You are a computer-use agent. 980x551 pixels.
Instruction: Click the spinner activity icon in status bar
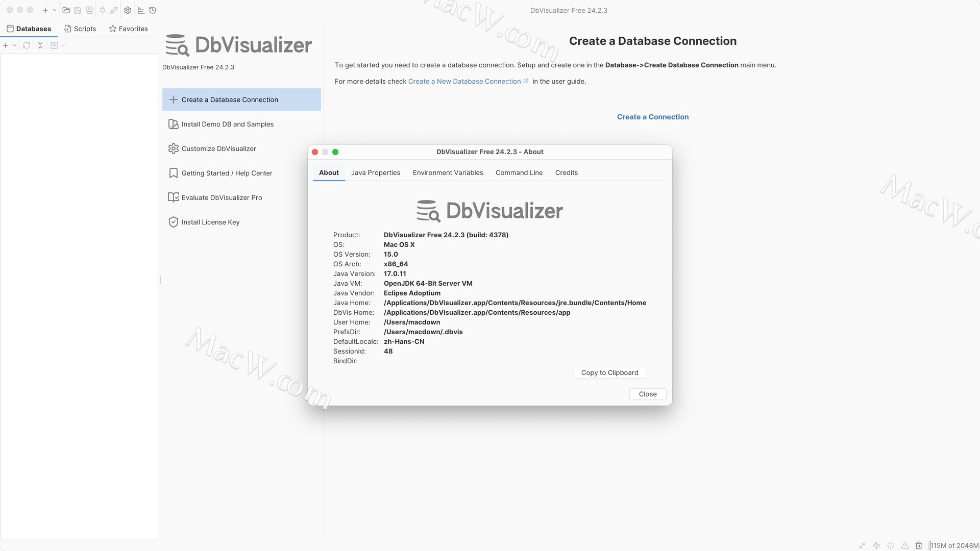pyautogui.click(x=891, y=545)
